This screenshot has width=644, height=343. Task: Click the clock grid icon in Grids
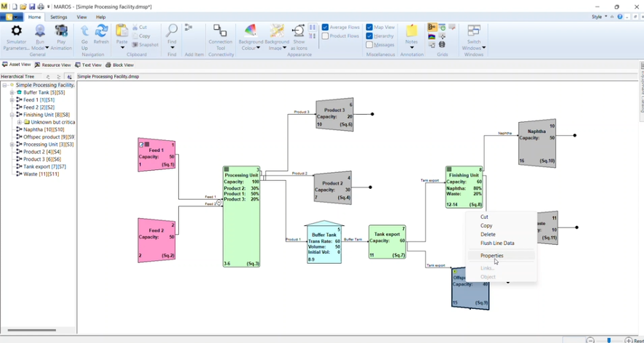[442, 28]
